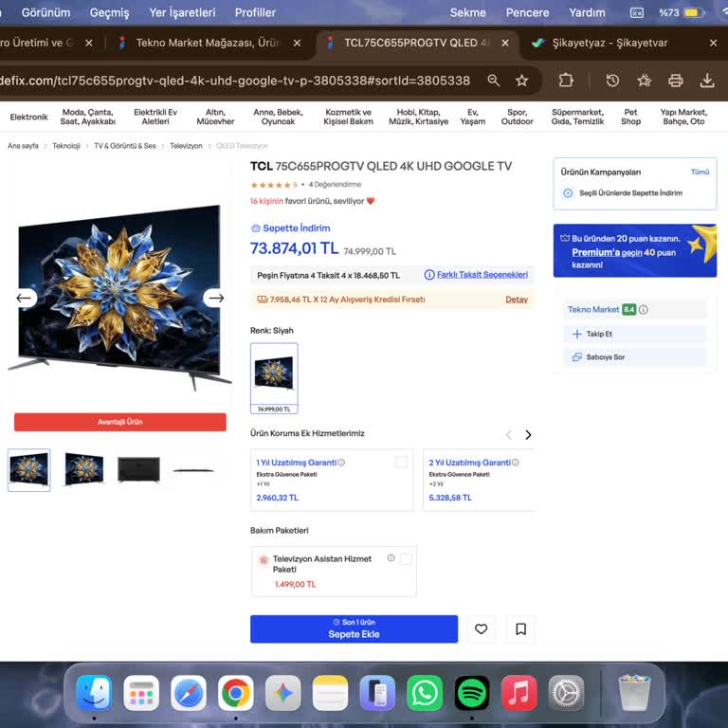The height and width of the screenshot is (728, 728).
Task: Open the starred bookmarks list icon
Action: click(644, 81)
